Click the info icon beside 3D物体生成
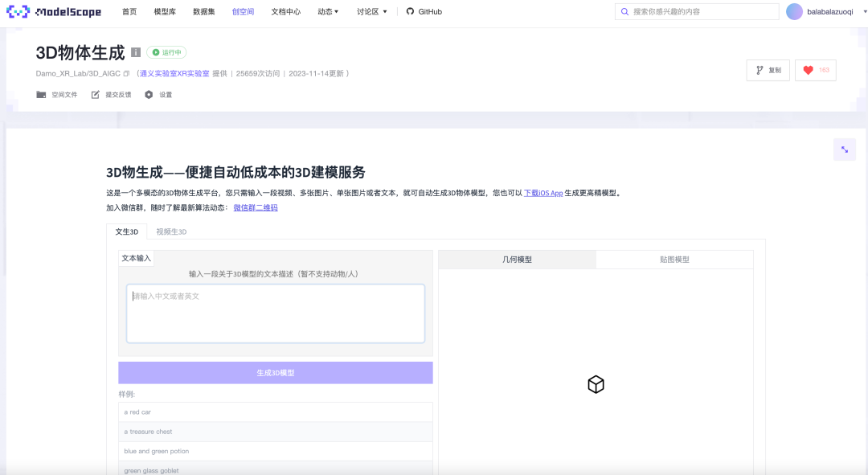 pos(135,52)
